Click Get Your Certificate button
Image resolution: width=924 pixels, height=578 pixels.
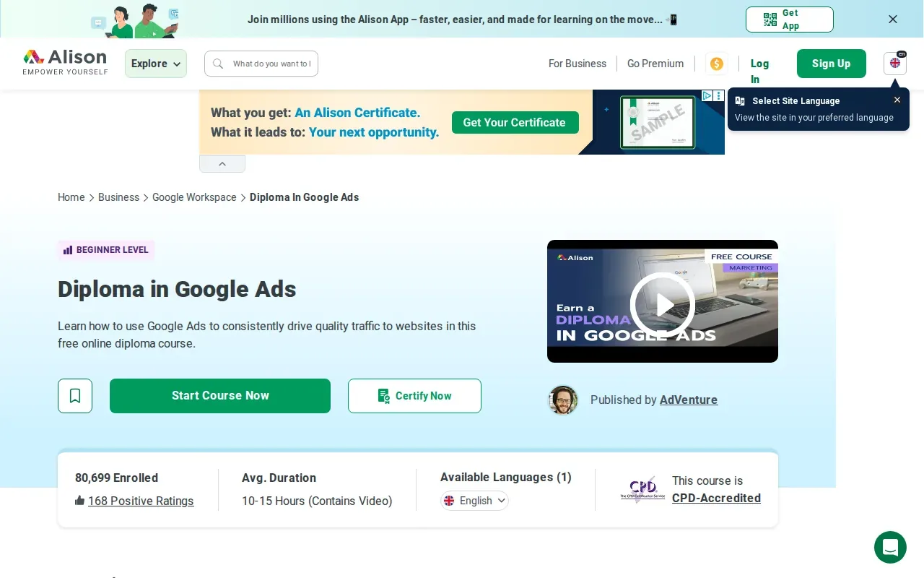[x=515, y=123]
